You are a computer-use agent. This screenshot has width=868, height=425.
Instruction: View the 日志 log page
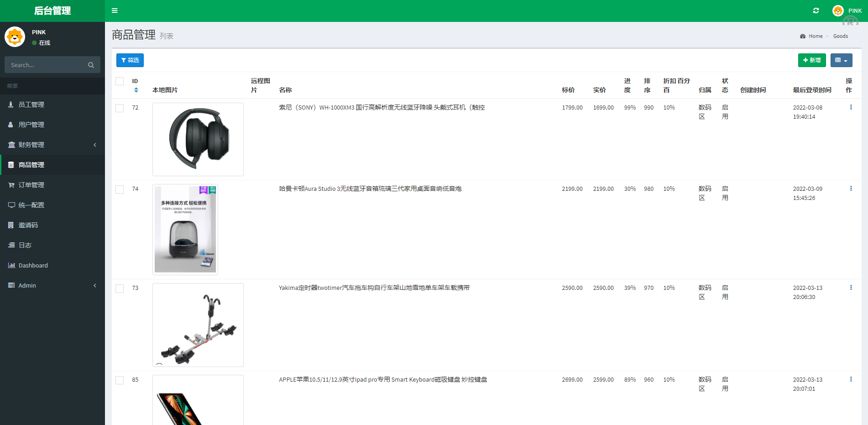24,245
